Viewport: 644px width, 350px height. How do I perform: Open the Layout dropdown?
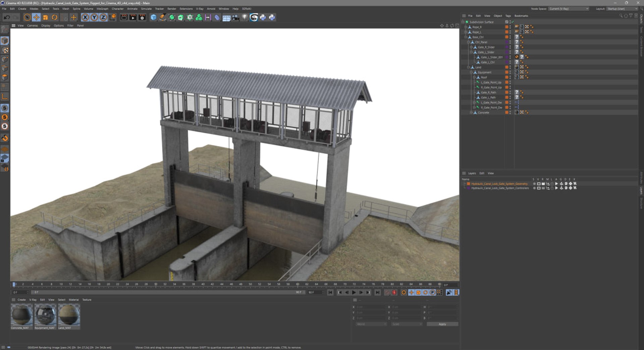[622, 9]
